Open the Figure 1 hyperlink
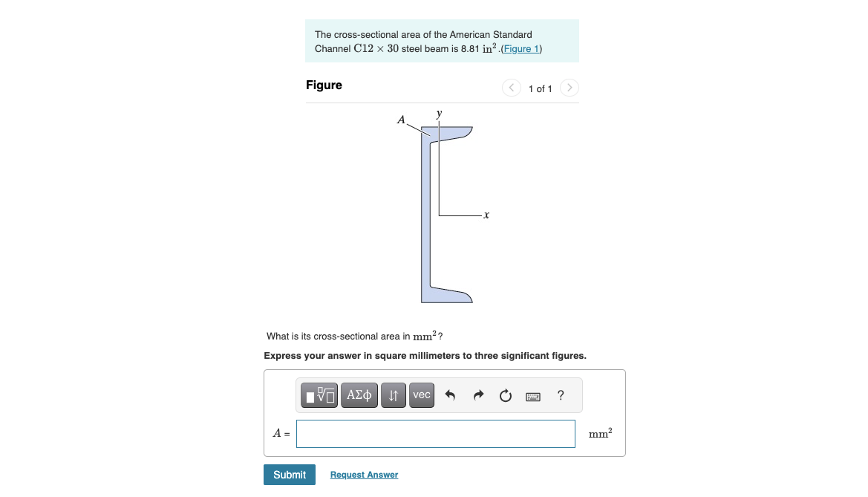Screen dimensions: 868x497 pyautogui.click(x=520, y=48)
